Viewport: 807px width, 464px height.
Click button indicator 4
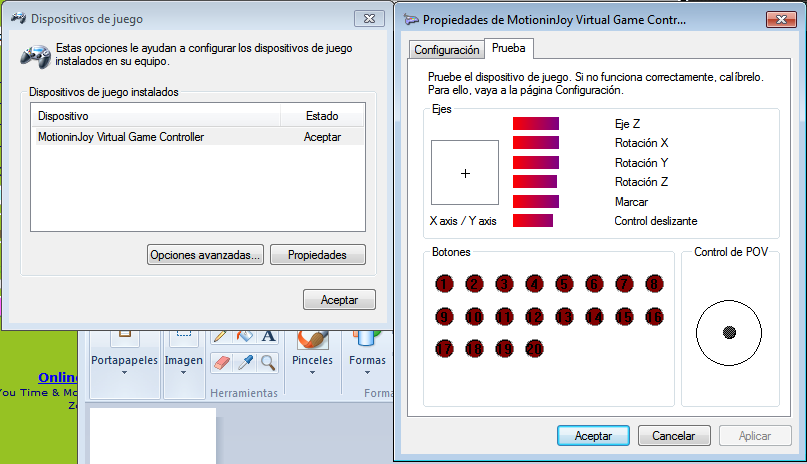(534, 283)
